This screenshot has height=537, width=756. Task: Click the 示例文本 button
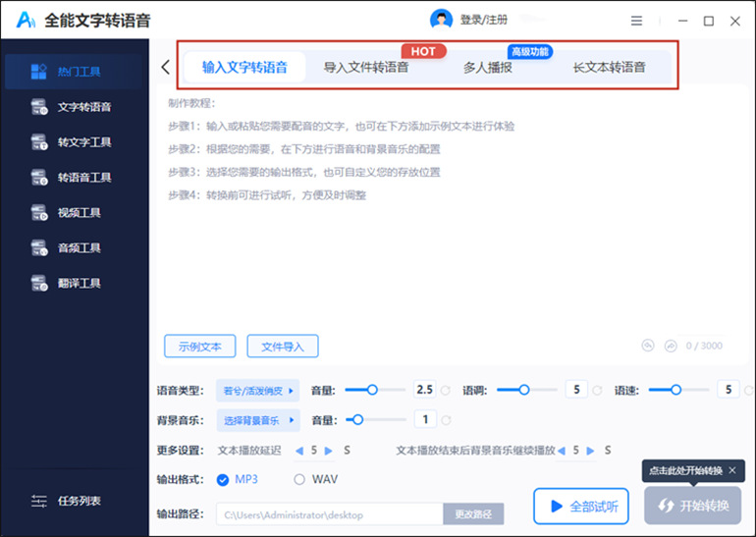pyautogui.click(x=200, y=347)
